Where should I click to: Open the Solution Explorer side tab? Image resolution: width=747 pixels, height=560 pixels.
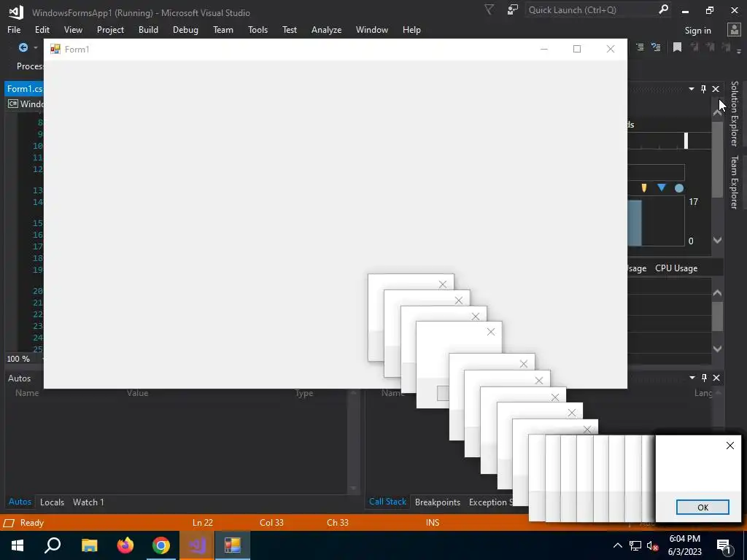734,113
